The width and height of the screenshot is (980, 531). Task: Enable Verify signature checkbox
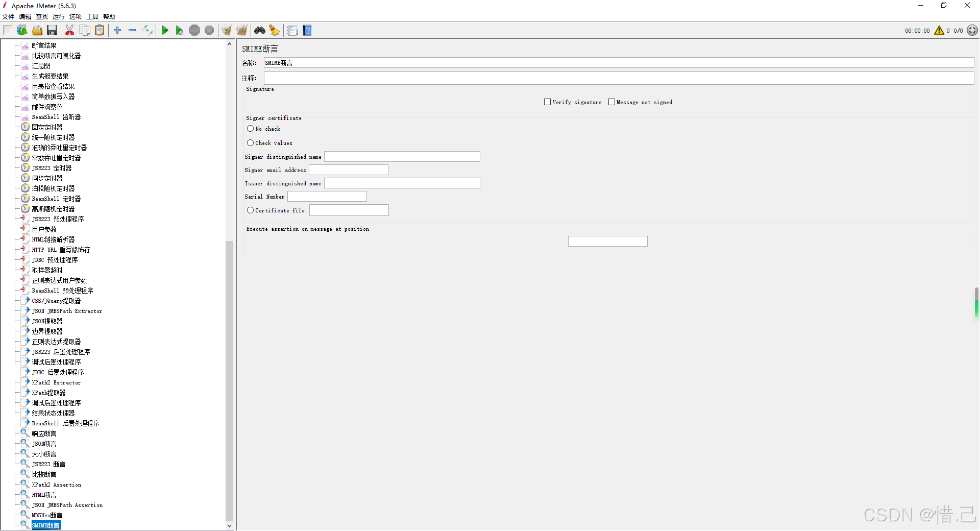click(x=548, y=102)
